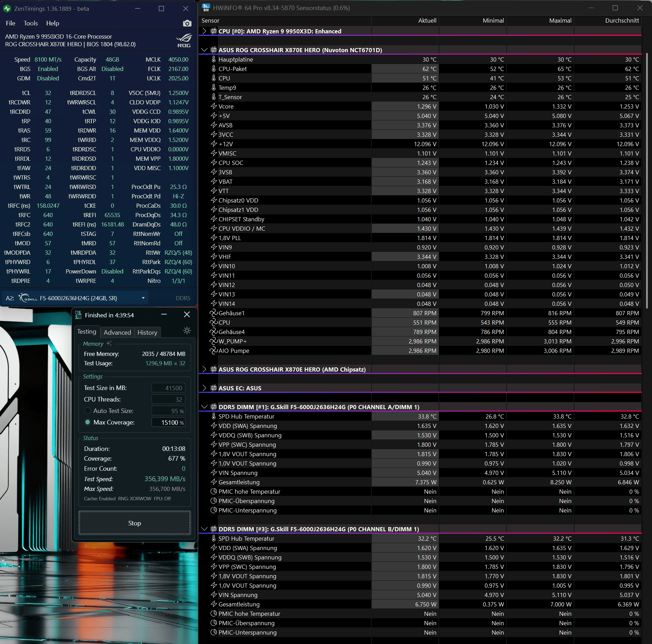The image size is (652, 644).
Task: Click the ZenTimings app logo in the title bar
Action: click(7, 8)
